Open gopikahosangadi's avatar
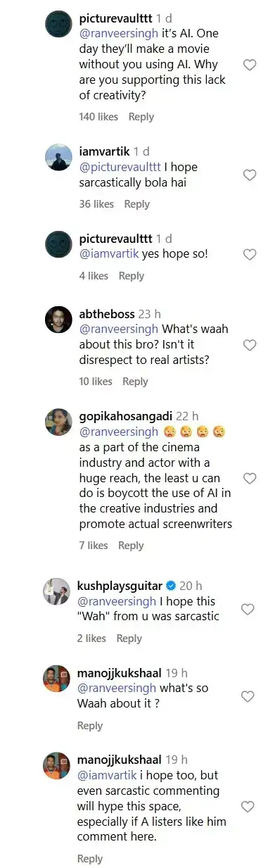268x868 pixels. (x=58, y=422)
